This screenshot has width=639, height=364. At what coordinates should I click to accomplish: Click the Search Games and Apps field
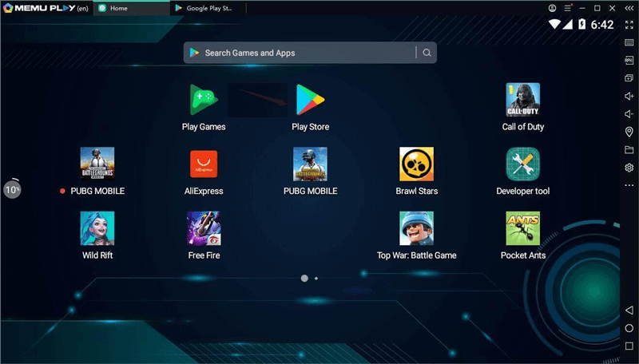pyautogui.click(x=304, y=53)
